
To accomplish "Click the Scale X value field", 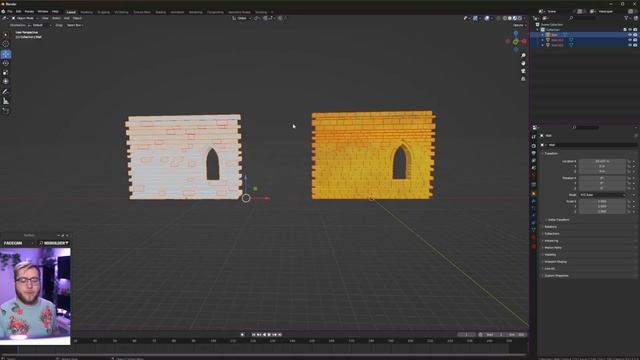I will [602, 201].
